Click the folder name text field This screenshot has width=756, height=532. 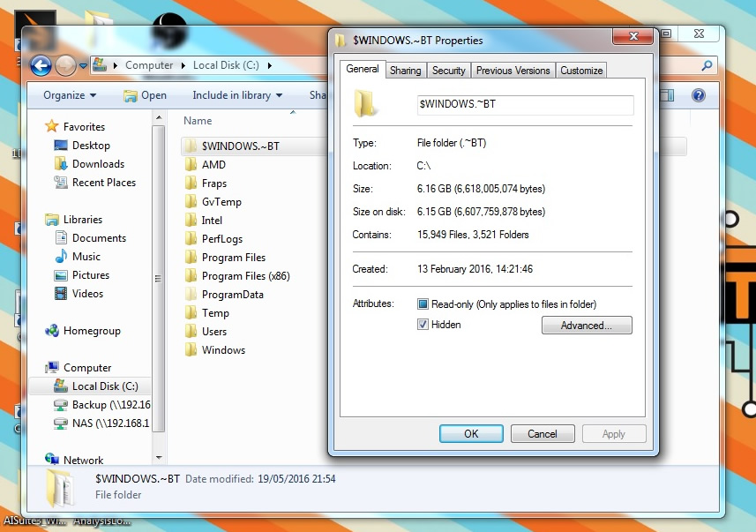(525, 105)
